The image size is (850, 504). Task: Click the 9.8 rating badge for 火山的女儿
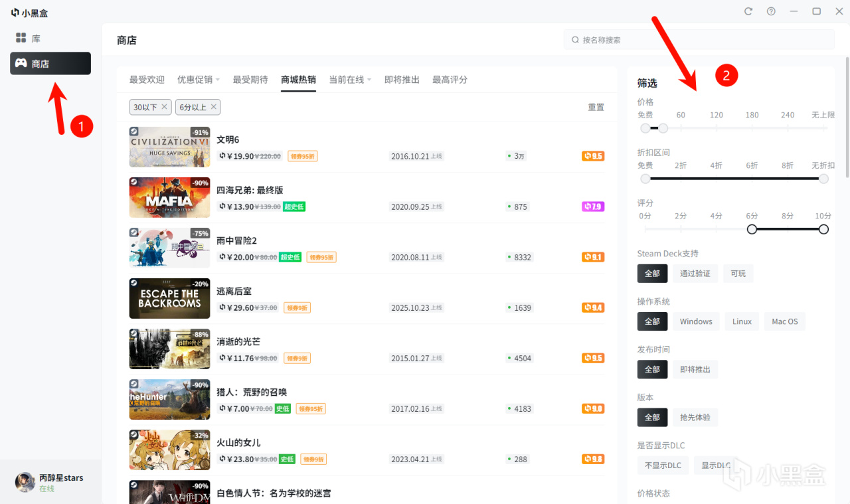click(x=593, y=459)
